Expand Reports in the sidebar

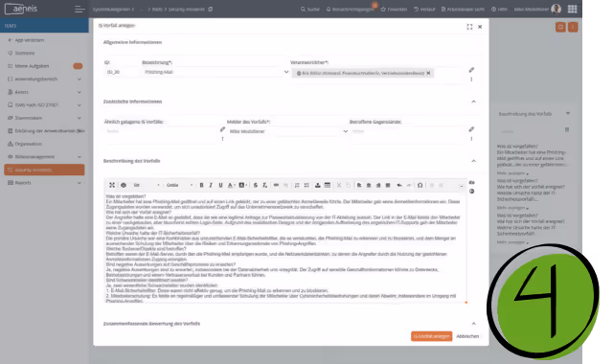point(79,183)
